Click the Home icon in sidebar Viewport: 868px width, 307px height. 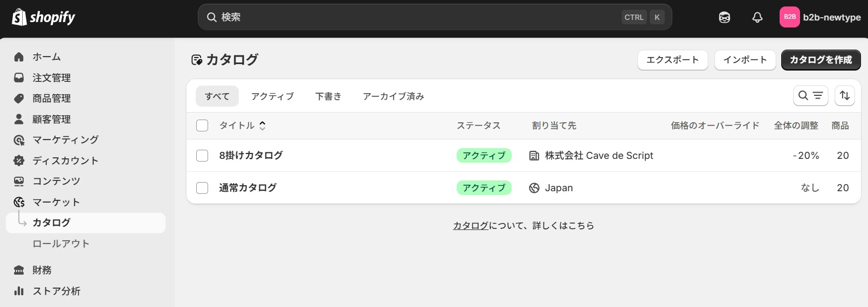coord(19,57)
